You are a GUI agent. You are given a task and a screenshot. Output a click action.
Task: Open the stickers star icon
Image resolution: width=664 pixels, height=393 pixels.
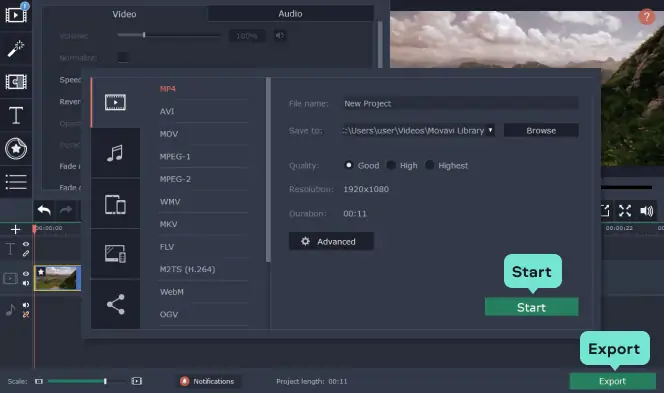pyautogui.click(x=16, y=149)
